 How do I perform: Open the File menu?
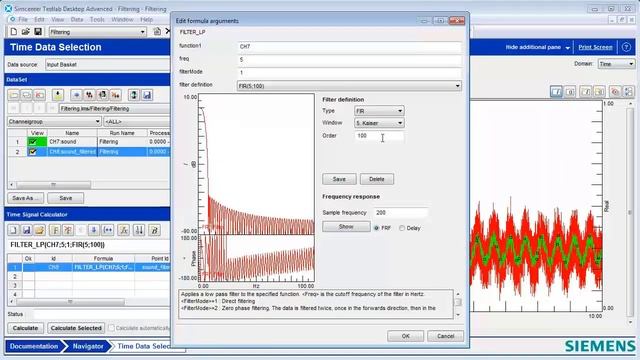(x=23, y=19)
